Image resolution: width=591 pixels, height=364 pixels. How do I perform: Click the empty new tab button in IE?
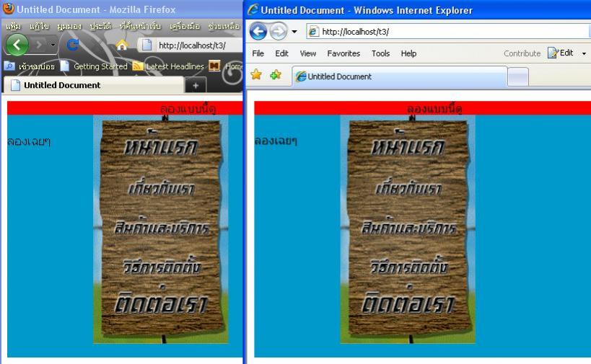pyautogui.click(x=518, y=76)
